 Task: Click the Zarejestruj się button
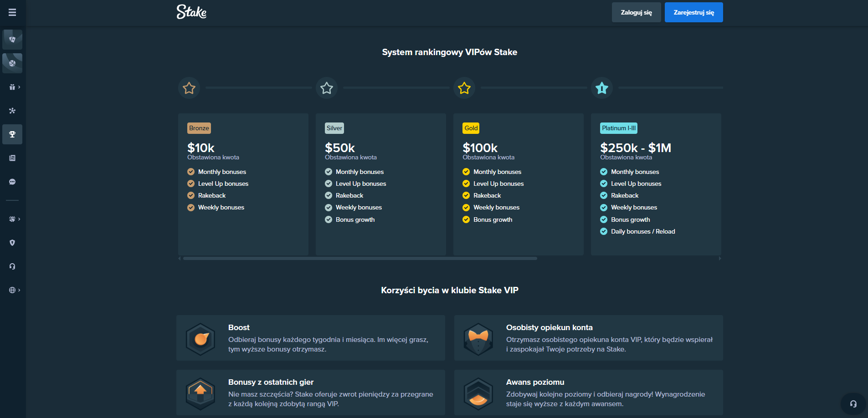(693, 12)
